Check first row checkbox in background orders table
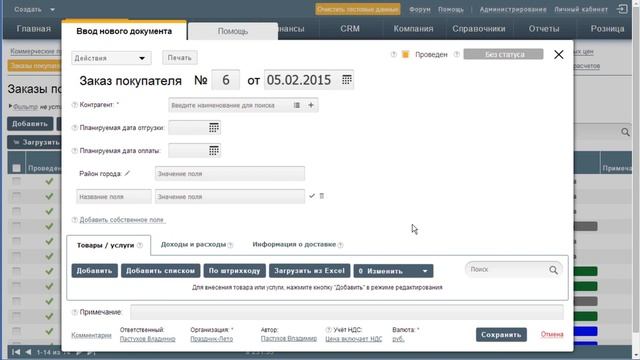 [16, 181]
